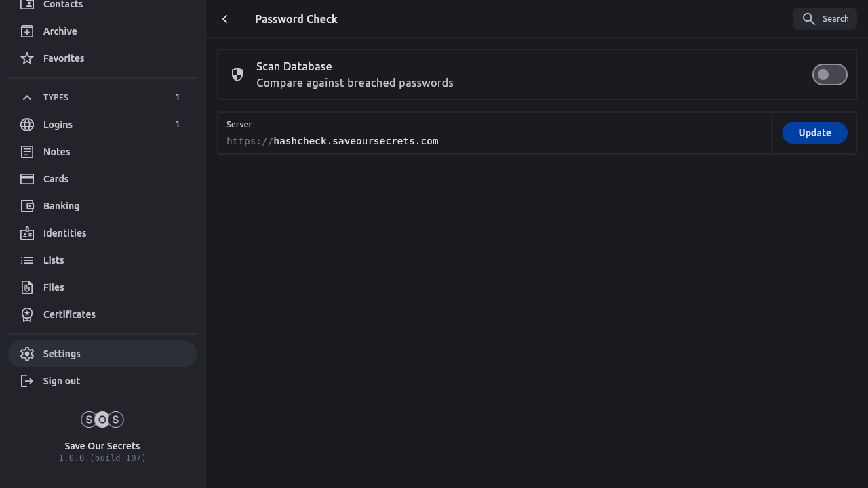Click the Cards credit card icon

coord(27,179)
